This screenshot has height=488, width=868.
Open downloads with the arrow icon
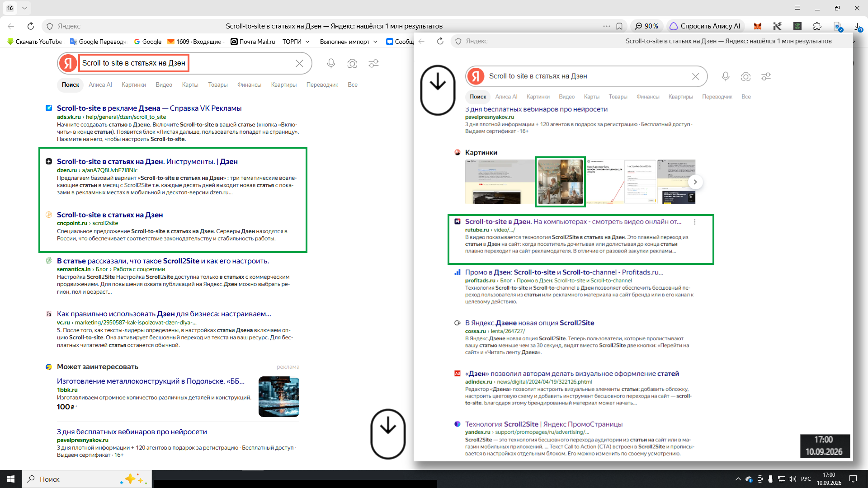click(x=858, y=26)
